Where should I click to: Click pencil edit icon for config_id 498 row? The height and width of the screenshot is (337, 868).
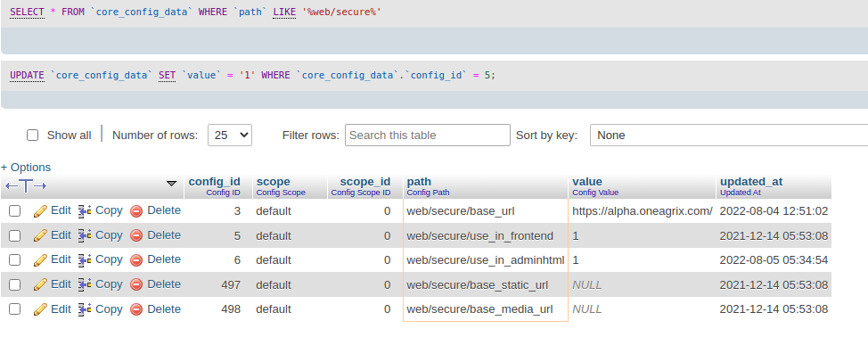[40, 309]
